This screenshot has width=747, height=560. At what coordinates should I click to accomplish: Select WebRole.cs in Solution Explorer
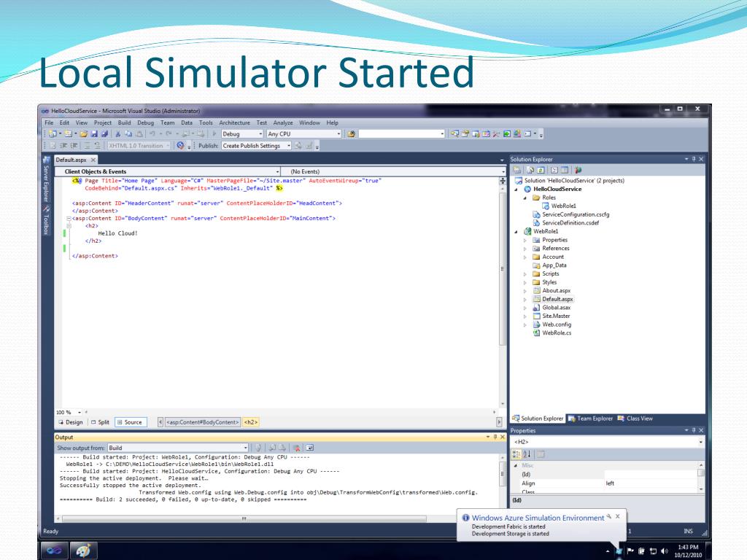point(557,332)
